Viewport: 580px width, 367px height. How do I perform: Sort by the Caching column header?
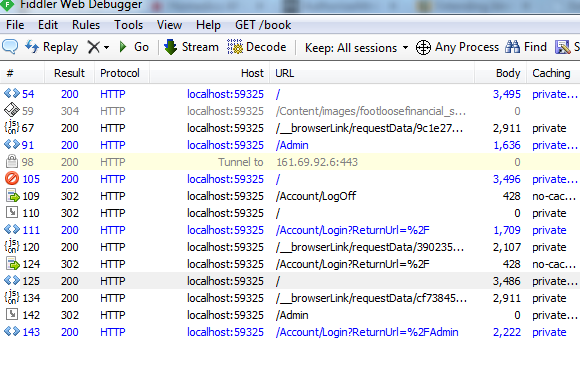pos(553,73)
